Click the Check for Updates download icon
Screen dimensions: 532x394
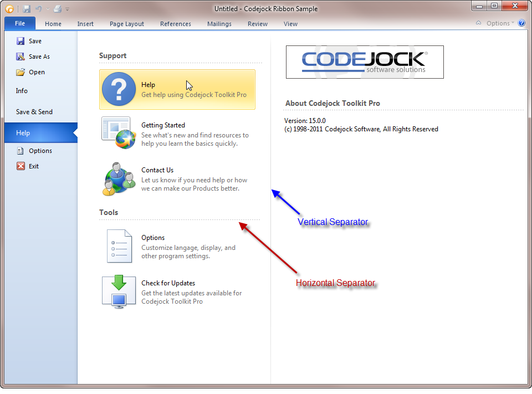[119, 292]
